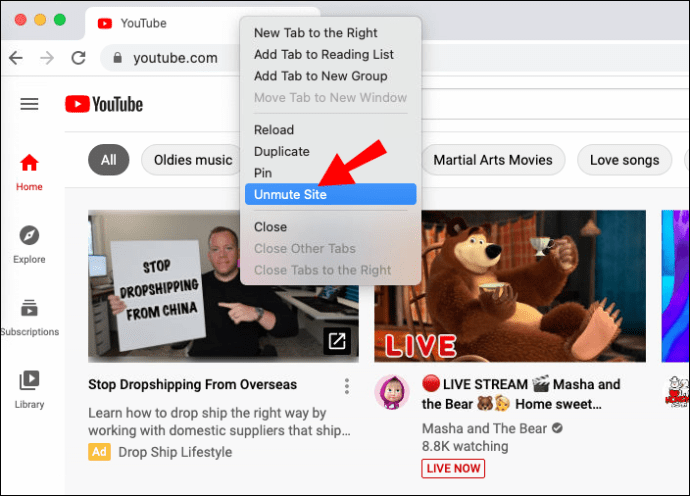Choose Duplicate from the context menu

[330, 151]
